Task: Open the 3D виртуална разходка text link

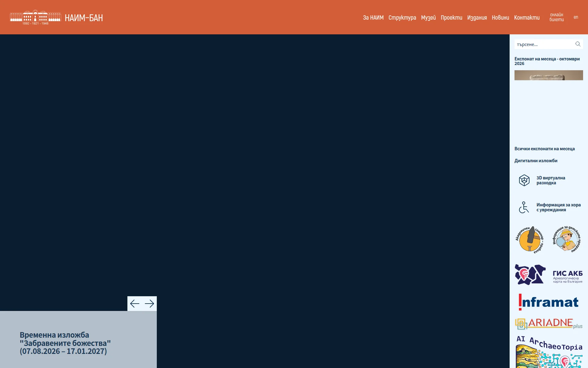Action: tap(551, 180)
